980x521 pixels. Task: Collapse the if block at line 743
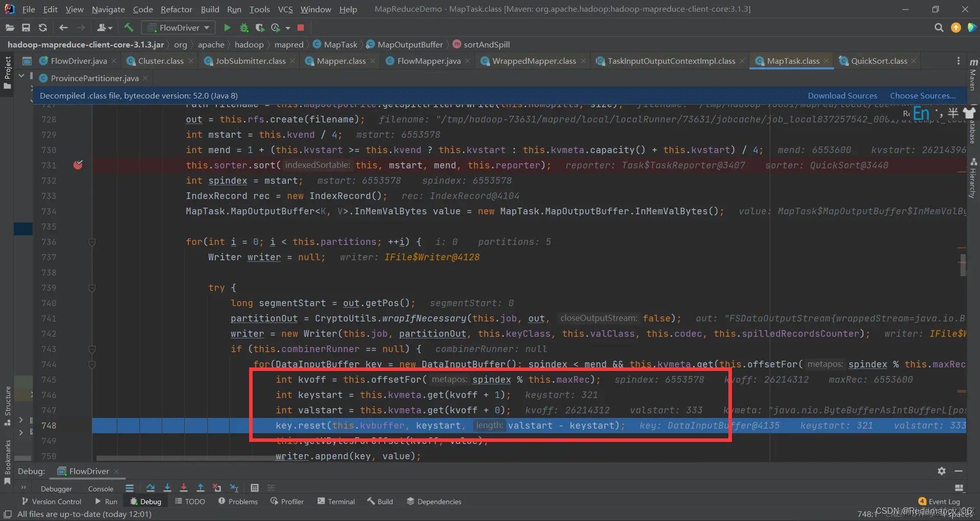[92, 349]
